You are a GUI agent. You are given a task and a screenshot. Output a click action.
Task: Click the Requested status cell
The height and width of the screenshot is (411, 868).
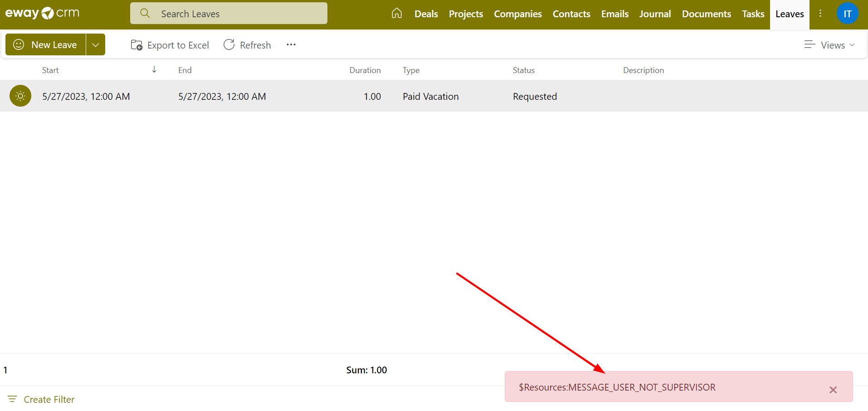[535, 96]
